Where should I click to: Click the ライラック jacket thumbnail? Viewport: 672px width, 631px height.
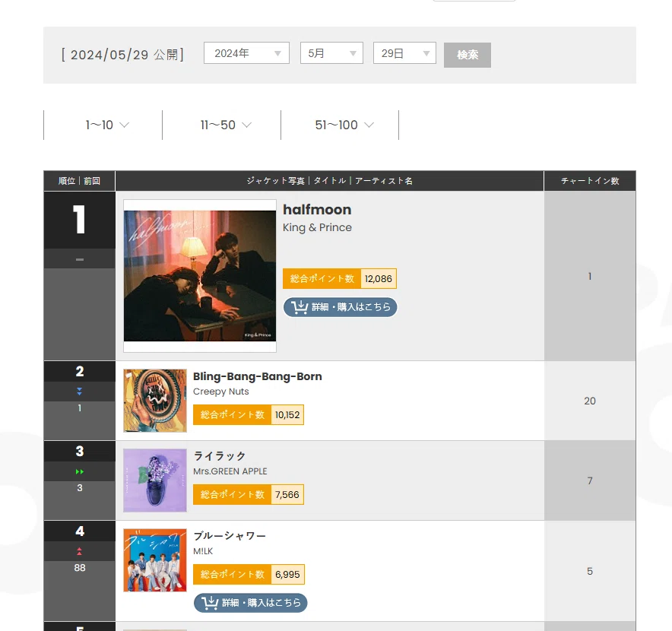(155, 480)
